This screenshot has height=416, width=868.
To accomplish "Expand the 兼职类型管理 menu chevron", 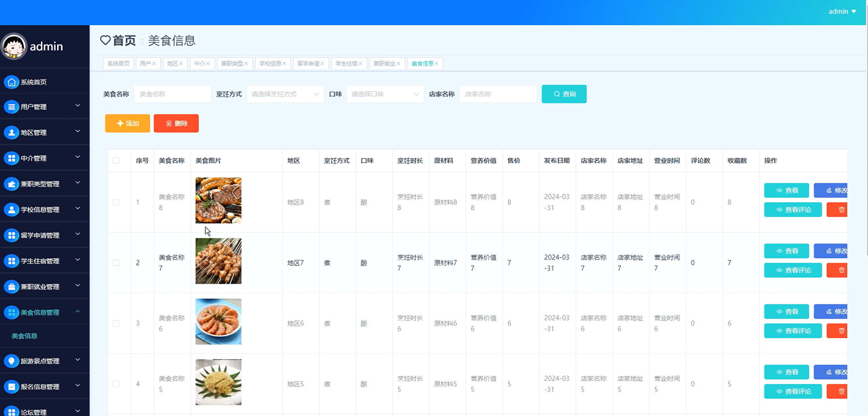I will click(x=78, y=183).
